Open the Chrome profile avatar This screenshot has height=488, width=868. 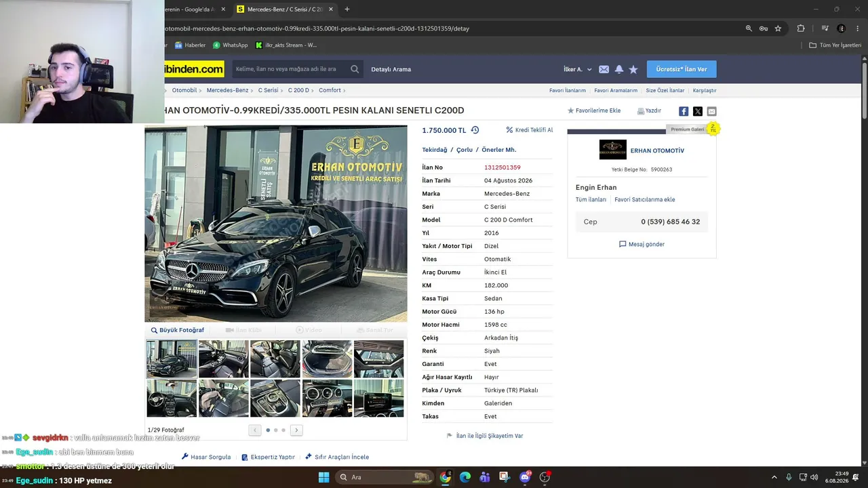pos(841,28)
